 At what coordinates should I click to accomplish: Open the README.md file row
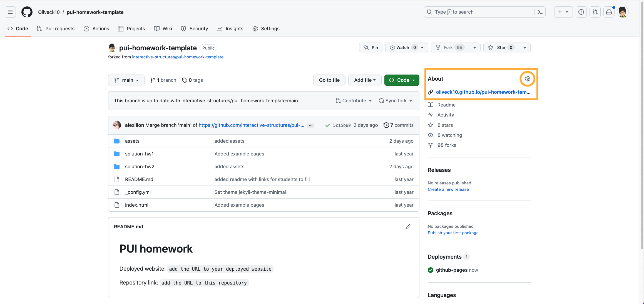263,179
